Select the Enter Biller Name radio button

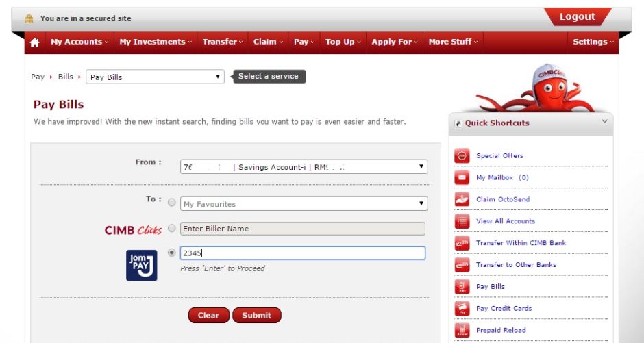172,228
